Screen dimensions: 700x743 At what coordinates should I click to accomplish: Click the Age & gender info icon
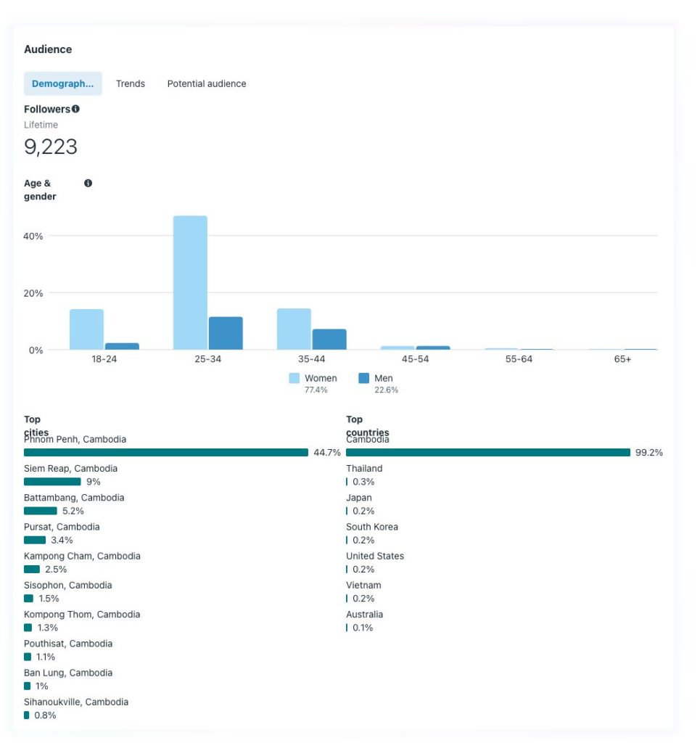pyautogui.click(x=88, y=184)
